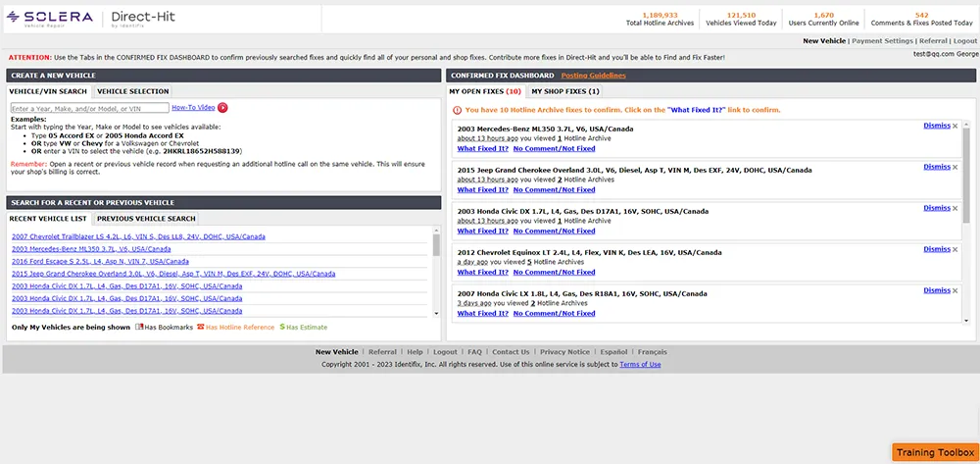Dismiss the 2003 Honda Civic DX fix
This screenshot has height=464, width=980.
click(x=937, y=208)
